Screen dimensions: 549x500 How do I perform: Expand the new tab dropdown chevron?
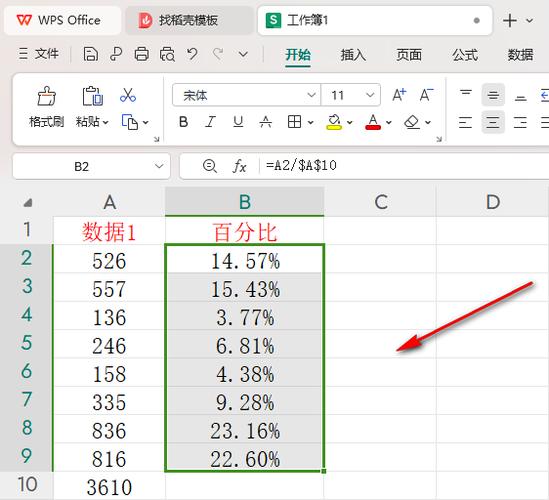pos(530,21)
